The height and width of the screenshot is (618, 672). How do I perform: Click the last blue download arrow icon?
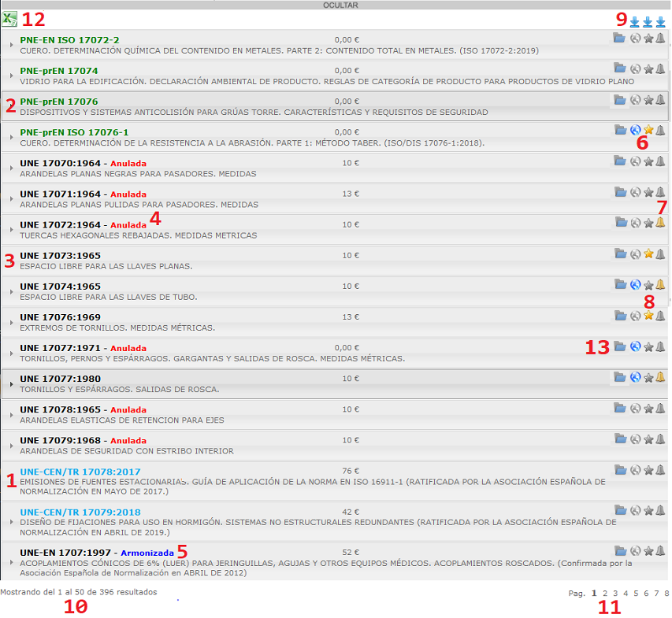660,21
